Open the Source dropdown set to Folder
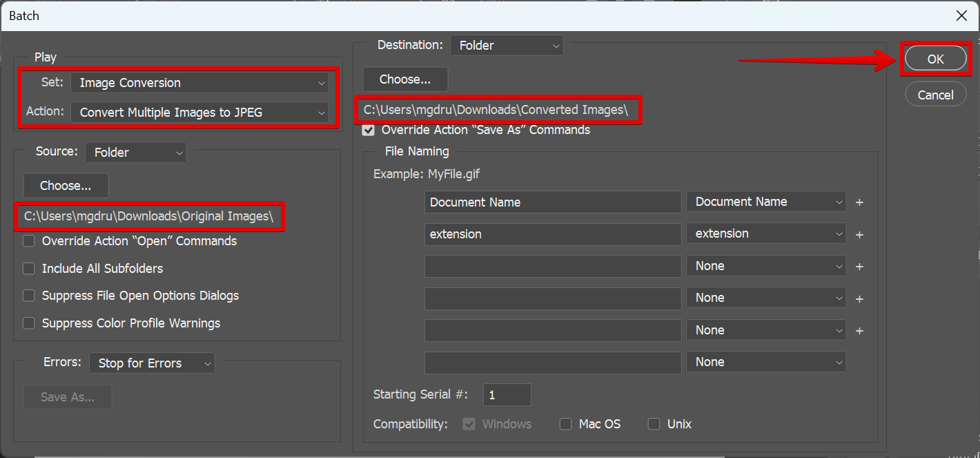This screenshot has height=458, width=980. [x=135, y=153]
